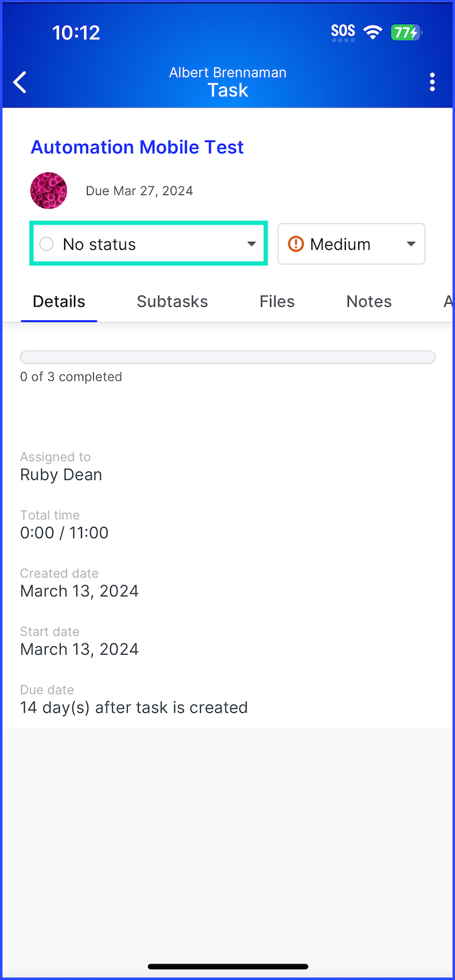Click the subtask completion progress bar
The width and height of the screenshot is (455, 980).
227,357
